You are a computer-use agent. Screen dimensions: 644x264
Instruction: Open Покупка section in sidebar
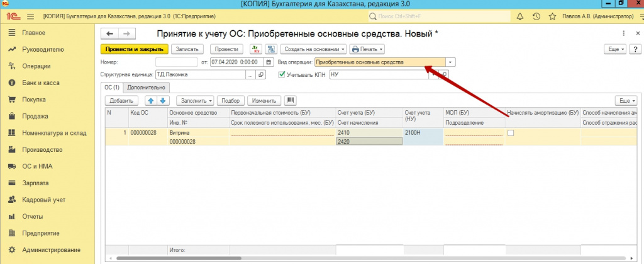coord(34,100)
